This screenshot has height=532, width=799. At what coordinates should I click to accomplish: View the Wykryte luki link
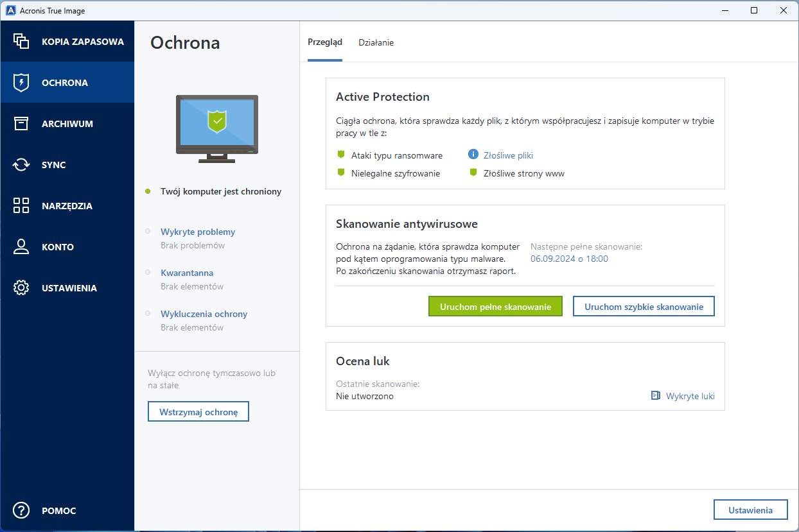click(690, 396)
